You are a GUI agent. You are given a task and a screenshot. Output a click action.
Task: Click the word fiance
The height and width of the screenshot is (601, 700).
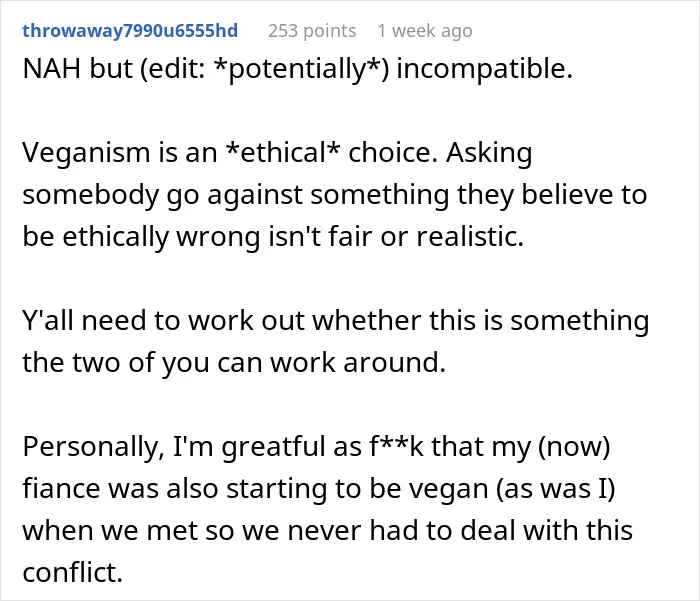pos(62,488)
